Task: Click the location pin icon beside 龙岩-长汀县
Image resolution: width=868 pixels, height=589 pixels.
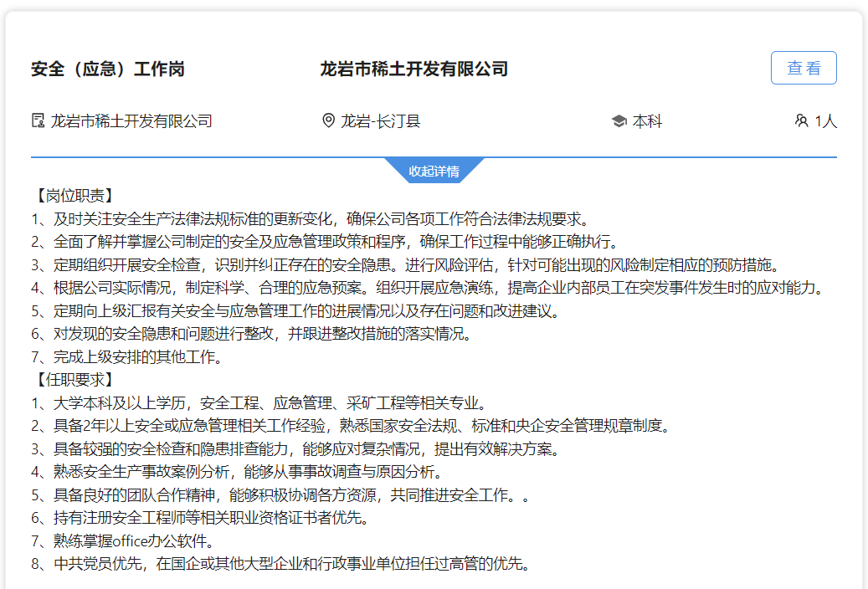Action: tap(329, 120)
